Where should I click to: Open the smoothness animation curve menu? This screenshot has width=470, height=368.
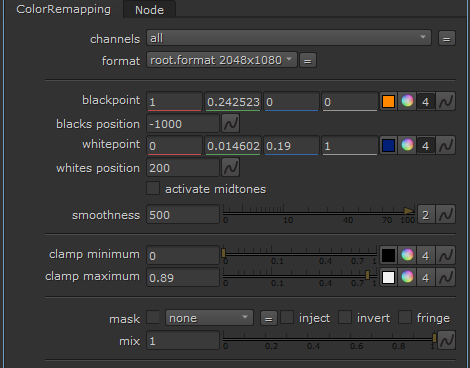point(446,215)
